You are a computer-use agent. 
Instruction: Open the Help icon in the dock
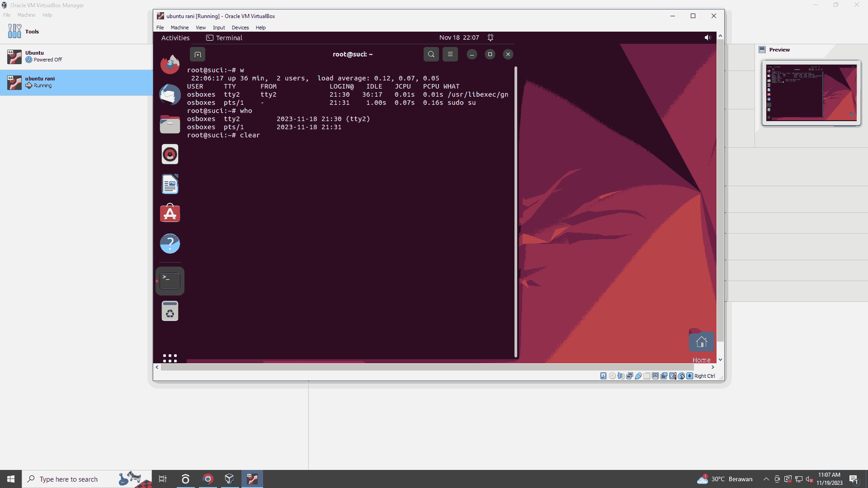[x=170, y=244]
